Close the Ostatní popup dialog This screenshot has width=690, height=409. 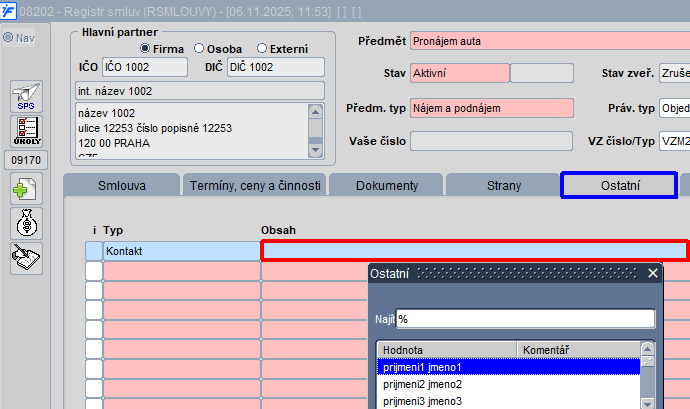[x=653, y=273]
